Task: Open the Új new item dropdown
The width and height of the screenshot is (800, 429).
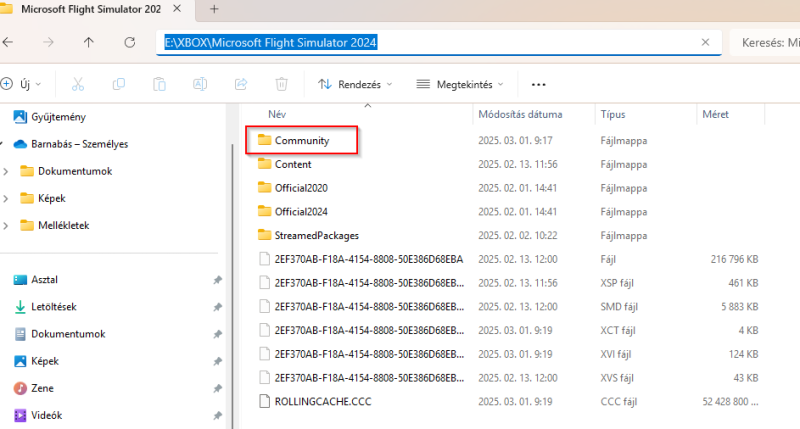Action: pos(21,84)
